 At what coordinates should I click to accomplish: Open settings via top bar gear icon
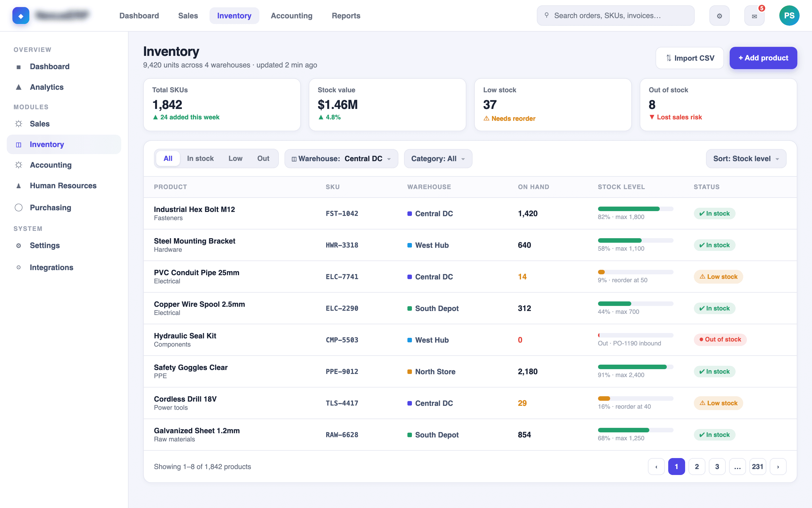click(x=720, y=16)
